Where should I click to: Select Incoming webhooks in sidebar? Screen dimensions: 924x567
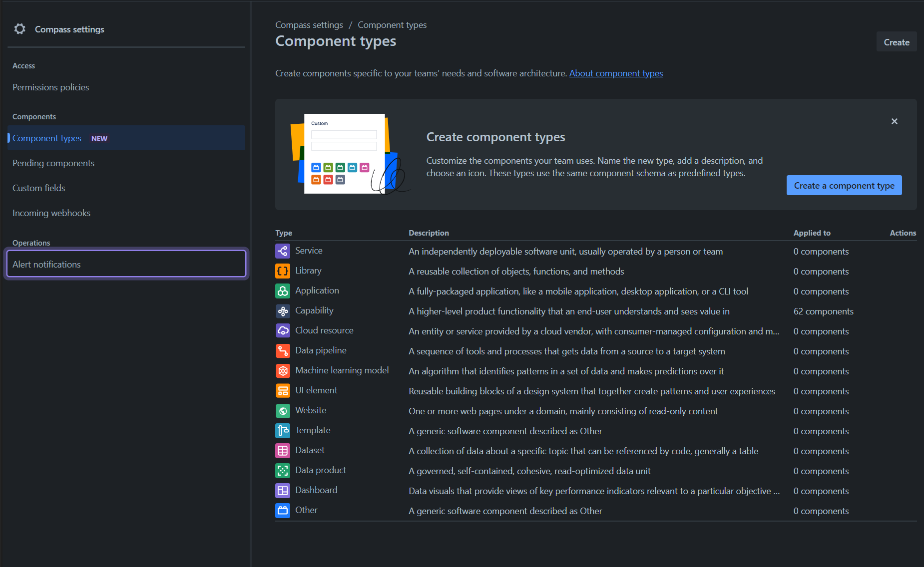tap(51, 213)
